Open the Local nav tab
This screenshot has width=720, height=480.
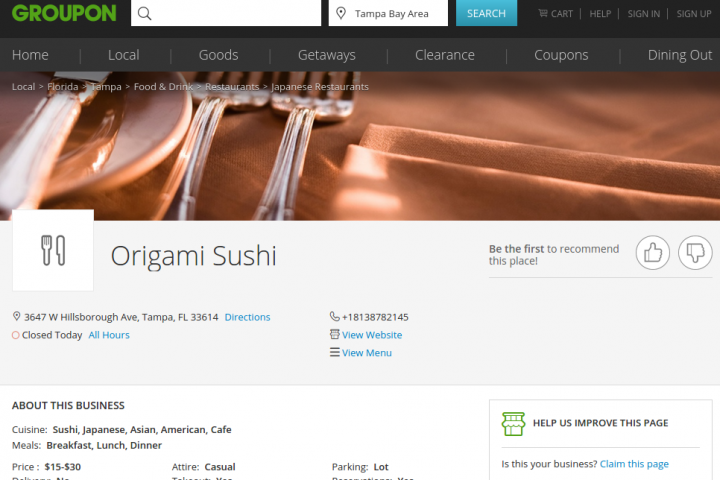coord(124,55)
